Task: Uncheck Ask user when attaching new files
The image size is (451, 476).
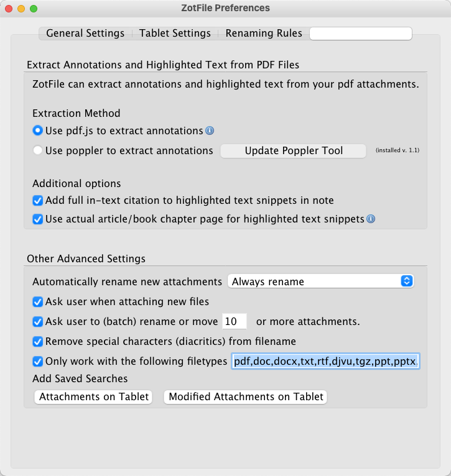Action: pyautogui.click(x=38, y=302)
